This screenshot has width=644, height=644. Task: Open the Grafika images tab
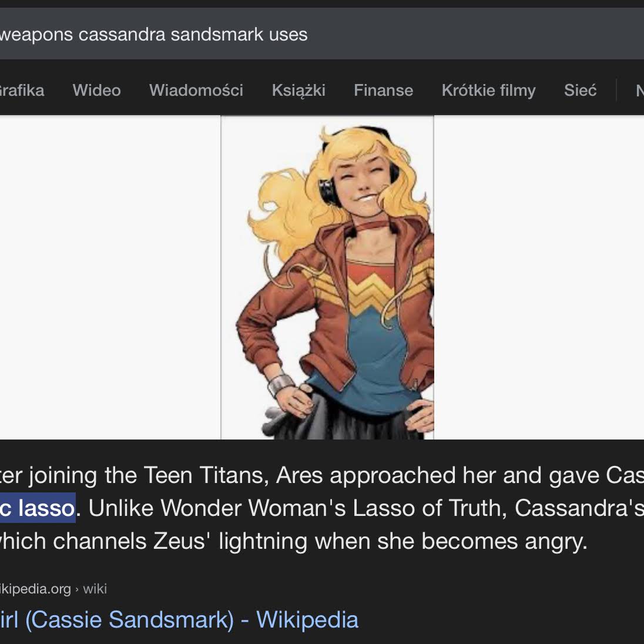tap(22, 90)
